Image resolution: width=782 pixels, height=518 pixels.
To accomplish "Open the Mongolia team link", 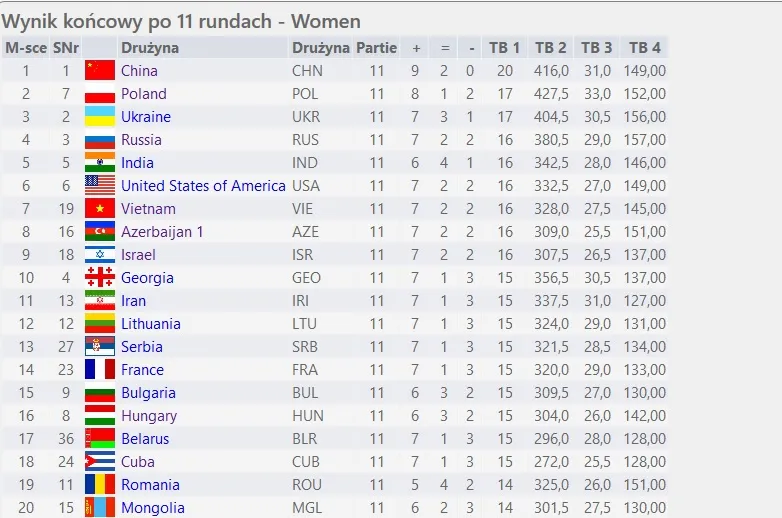I will pos(153,508).
